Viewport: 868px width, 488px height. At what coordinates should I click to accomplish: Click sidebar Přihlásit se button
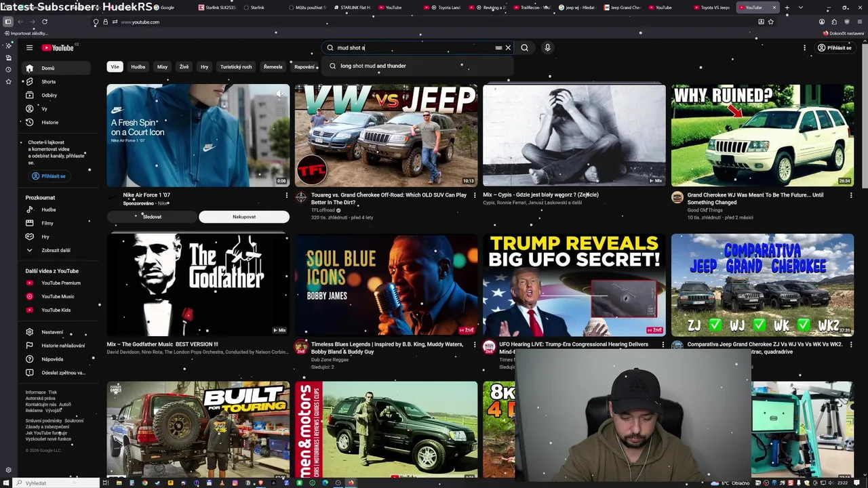(49, 176)
